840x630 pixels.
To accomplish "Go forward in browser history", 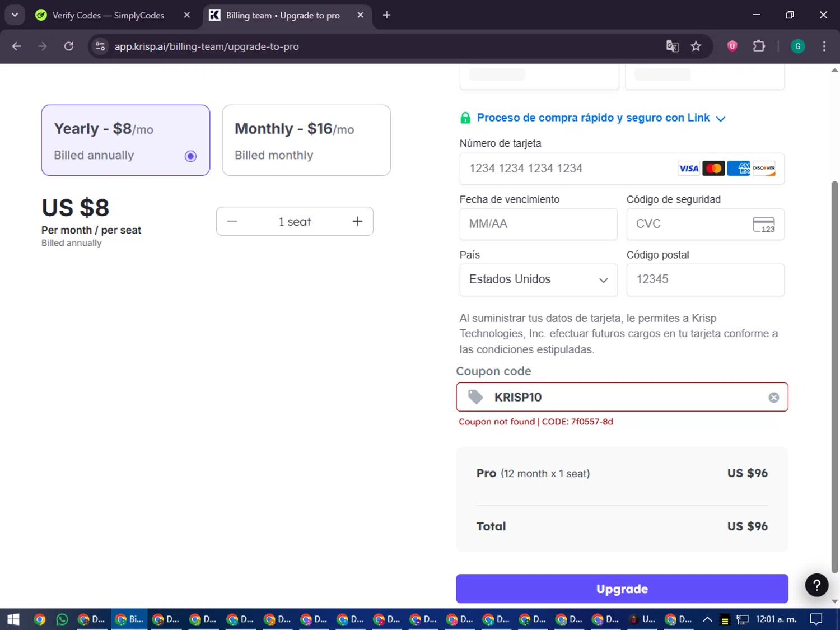I will (43, 46).
